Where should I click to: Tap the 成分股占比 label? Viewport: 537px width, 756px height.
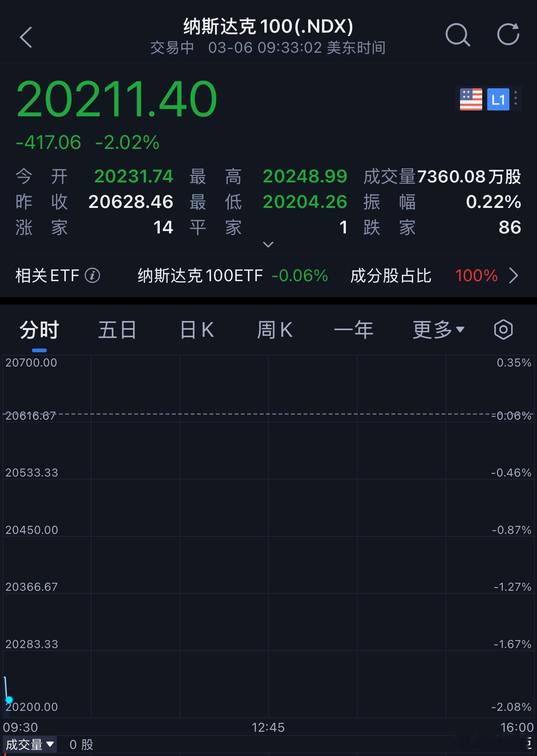(391, 276)
